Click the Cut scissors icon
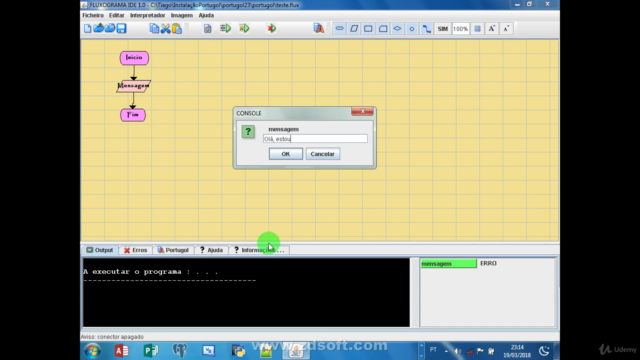 point(165,28)
